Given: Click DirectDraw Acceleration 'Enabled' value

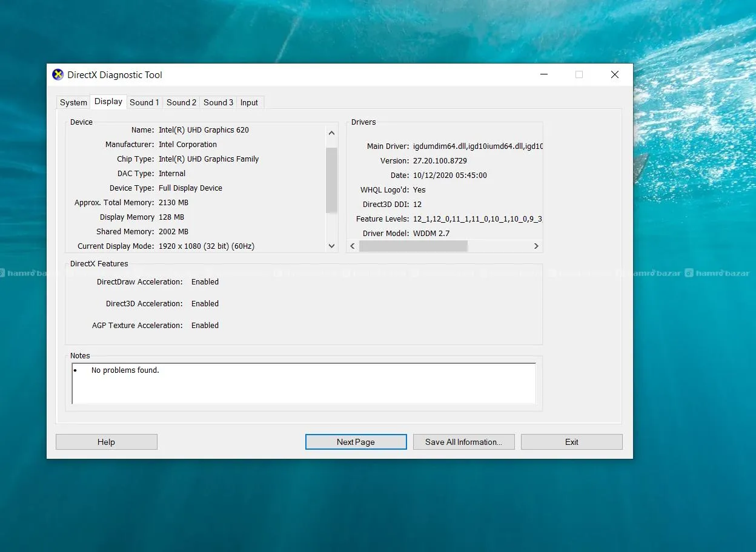Looking at the screenshot, I should (205, 281).
